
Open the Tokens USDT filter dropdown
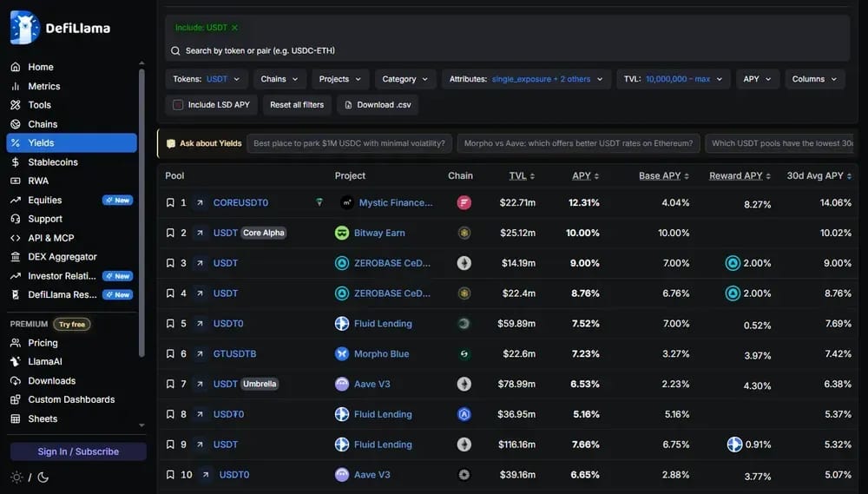[207, 79]
